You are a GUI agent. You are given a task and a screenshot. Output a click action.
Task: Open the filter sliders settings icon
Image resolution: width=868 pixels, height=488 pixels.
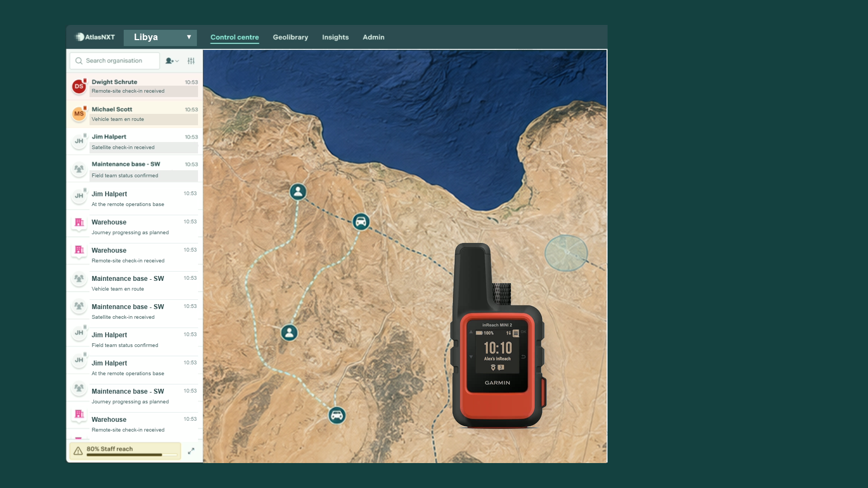pos(191,61)
